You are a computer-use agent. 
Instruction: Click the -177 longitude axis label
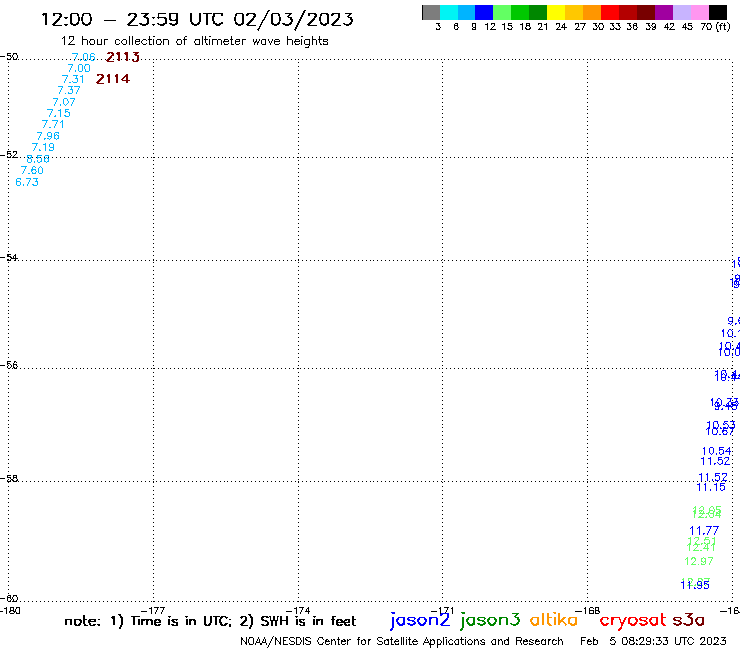[x=153, y=611]
